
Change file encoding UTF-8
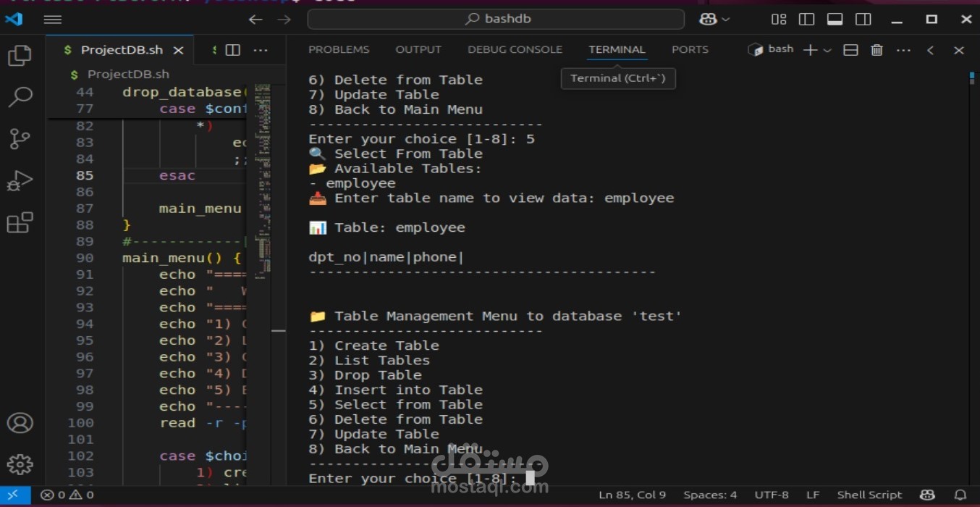pos(772,495)
